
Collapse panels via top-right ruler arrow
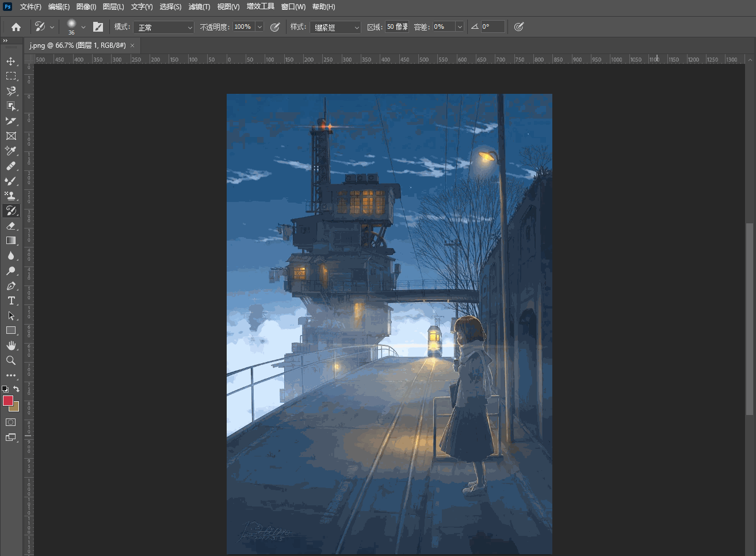(x=750, y=59)
